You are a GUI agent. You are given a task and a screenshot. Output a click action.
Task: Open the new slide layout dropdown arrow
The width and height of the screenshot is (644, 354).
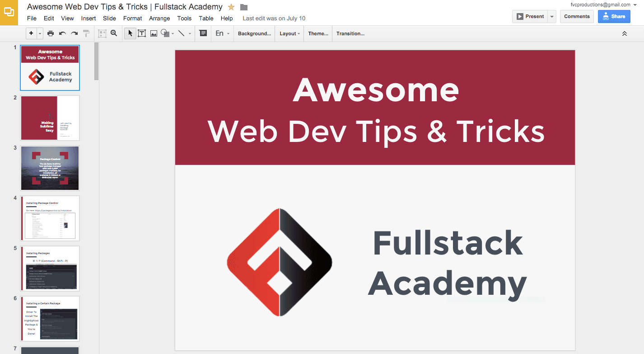pyautogui.click(x=40, y=33)
